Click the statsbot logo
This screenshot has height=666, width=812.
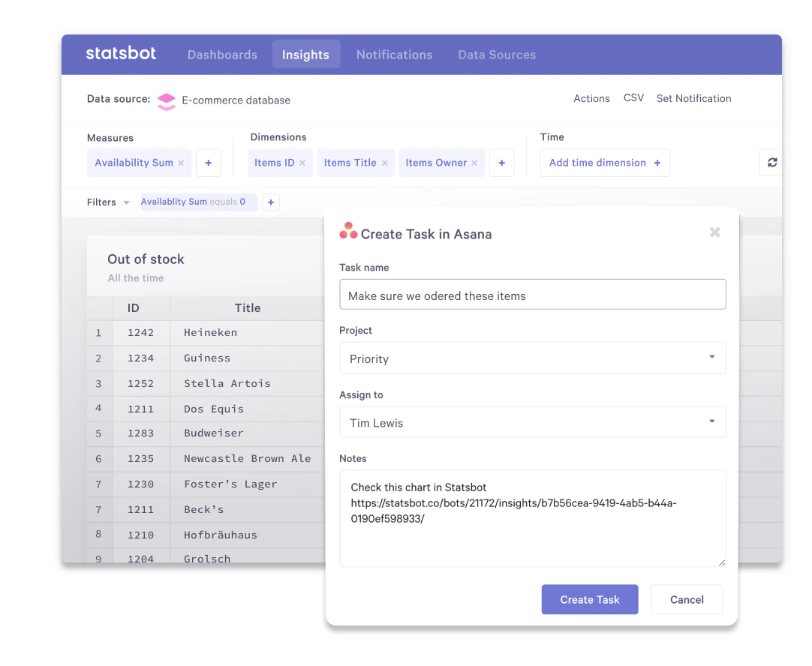point(121,54)
